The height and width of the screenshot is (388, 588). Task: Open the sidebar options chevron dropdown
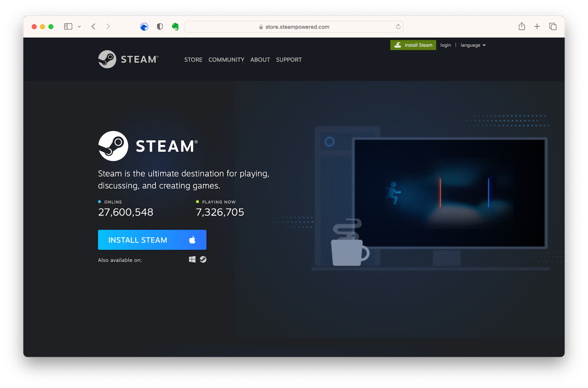pyautogui.click(x=79, y=27)
